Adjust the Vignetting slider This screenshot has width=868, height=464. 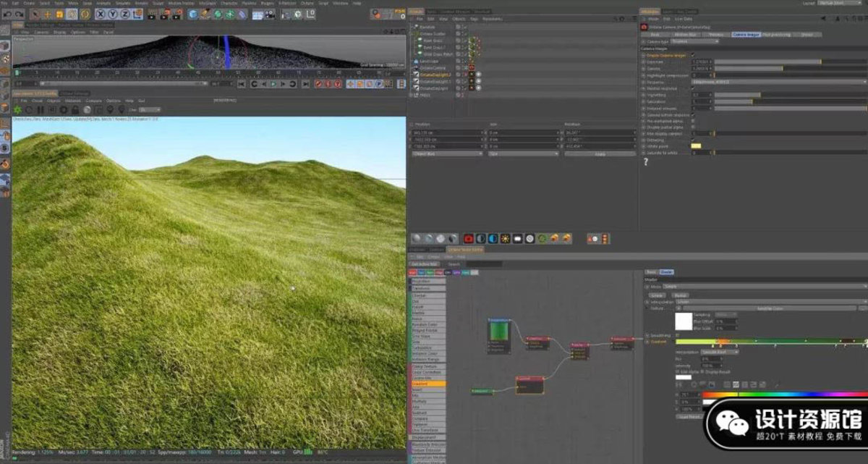791,95
